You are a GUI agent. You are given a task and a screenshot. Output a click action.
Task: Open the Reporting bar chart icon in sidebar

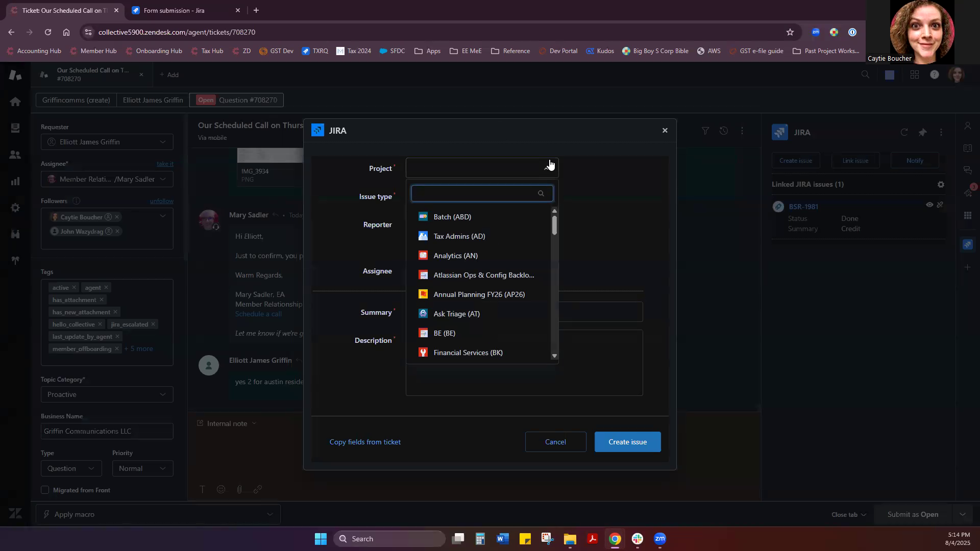point(15,181)
